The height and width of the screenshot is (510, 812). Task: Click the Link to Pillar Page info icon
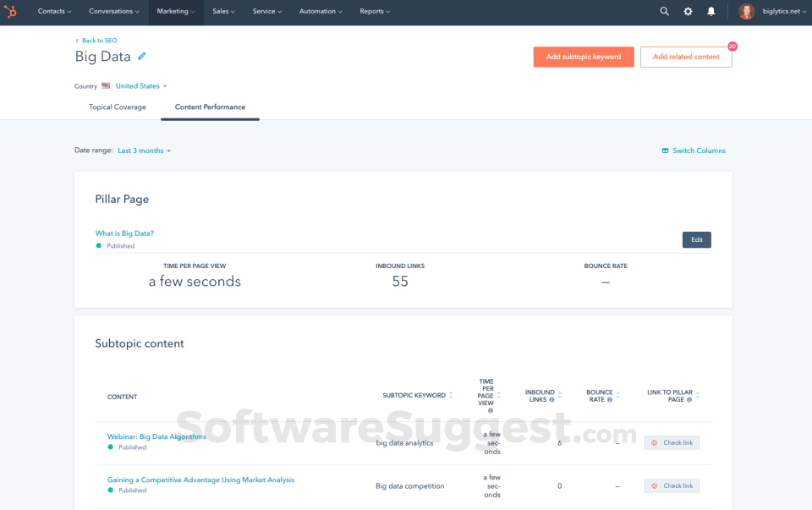(x=689, y=400)
